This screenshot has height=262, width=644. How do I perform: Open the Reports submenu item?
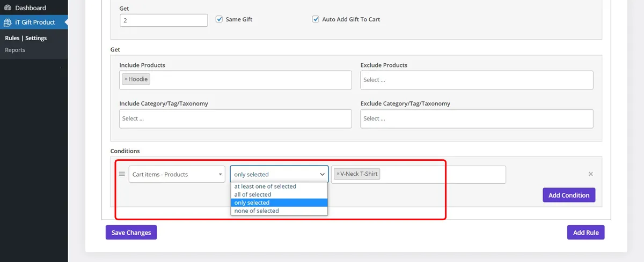click(x=15, y=50)
